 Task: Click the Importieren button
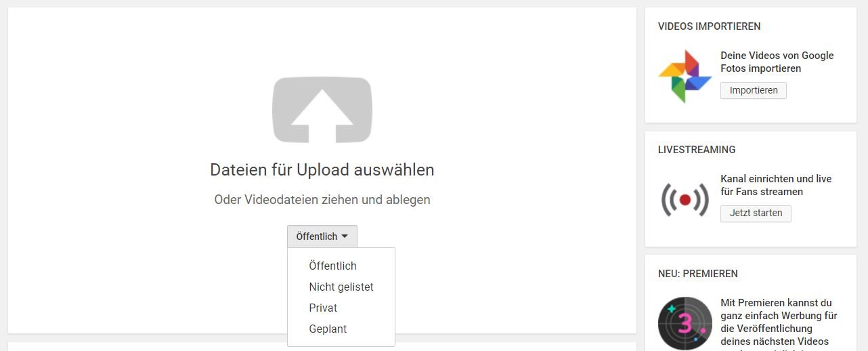[754, 90]
